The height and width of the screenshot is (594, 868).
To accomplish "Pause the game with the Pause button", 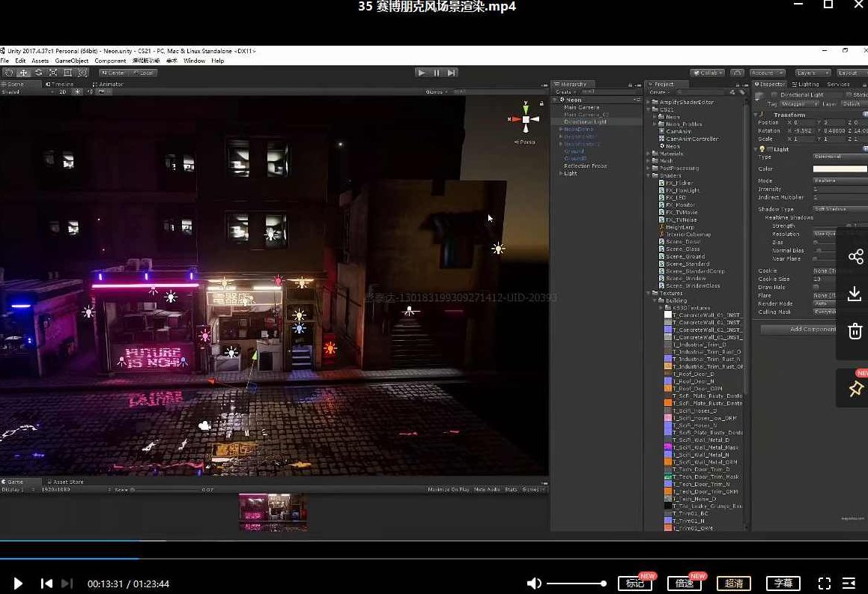I will pos(437,72).
